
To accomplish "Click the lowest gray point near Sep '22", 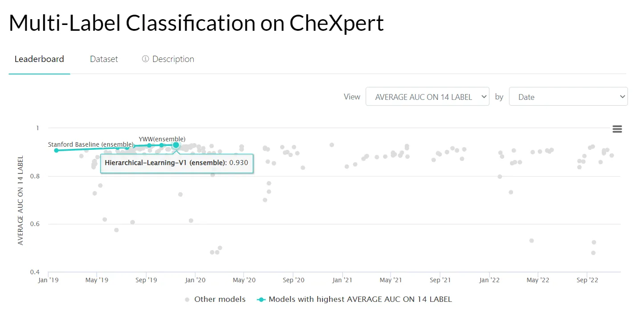I will click(593, 253).
